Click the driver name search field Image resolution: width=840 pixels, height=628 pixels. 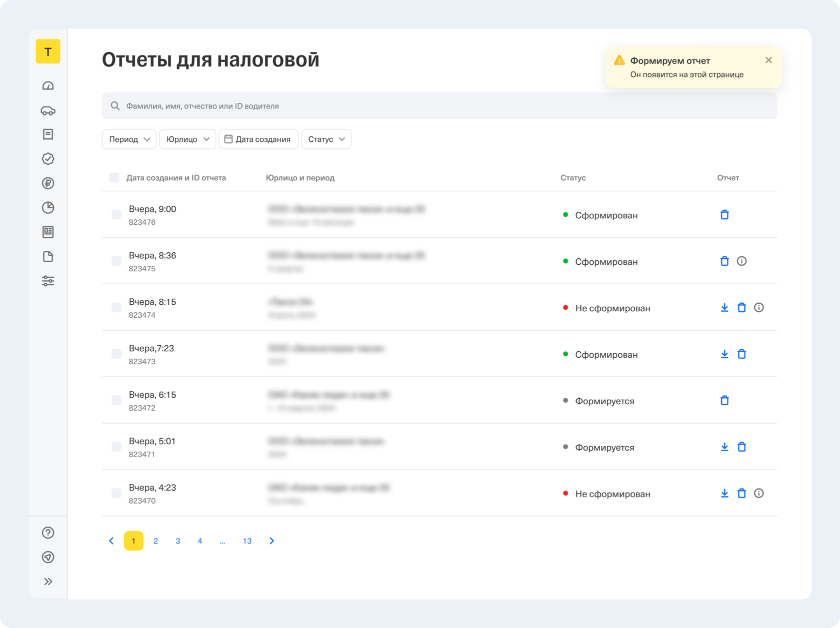pos(439,106)
